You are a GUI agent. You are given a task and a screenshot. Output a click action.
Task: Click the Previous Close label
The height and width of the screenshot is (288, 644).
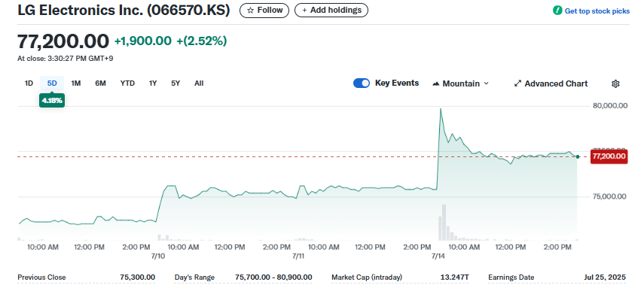coord(41,277)
